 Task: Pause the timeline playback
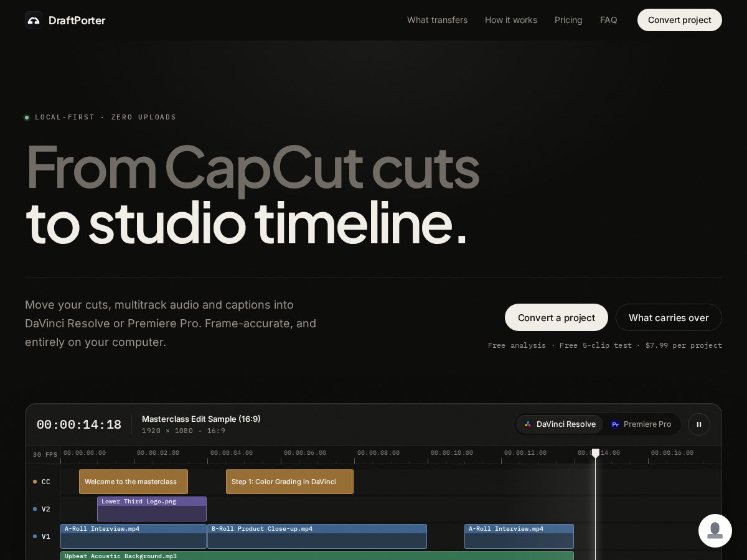(699, 424)
